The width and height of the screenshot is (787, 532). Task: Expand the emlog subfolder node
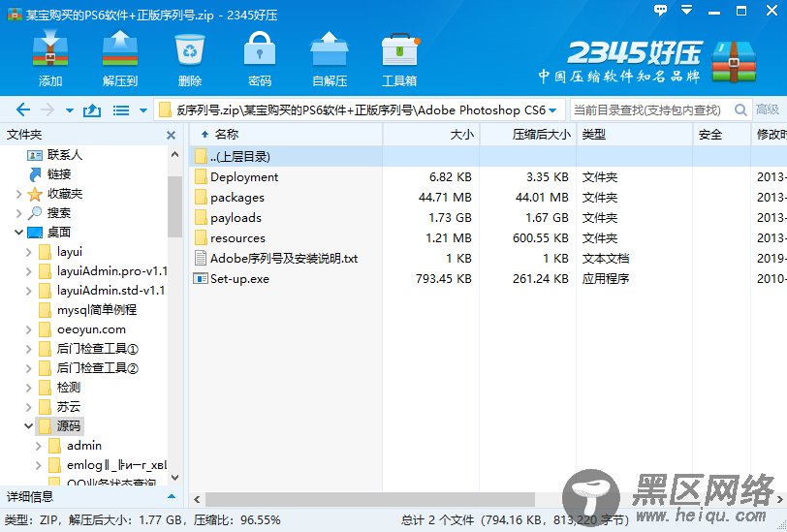coord(39,465)
